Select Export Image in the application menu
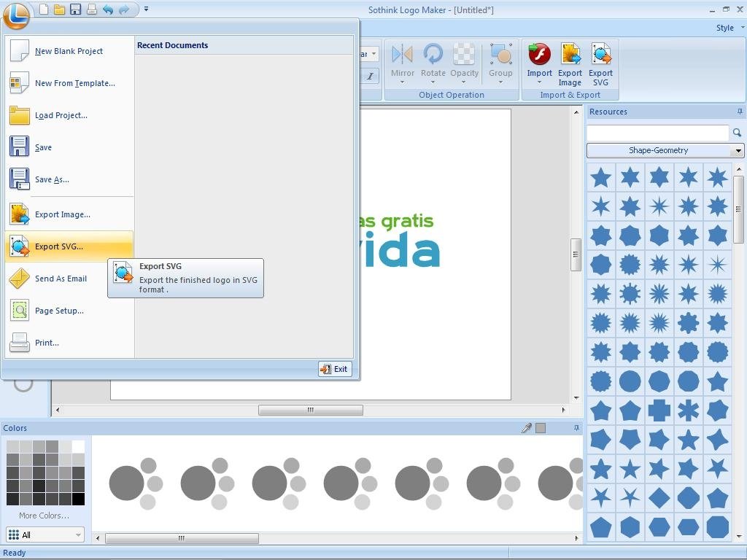This screenshot has height=560, width=747. pos(69,214)
